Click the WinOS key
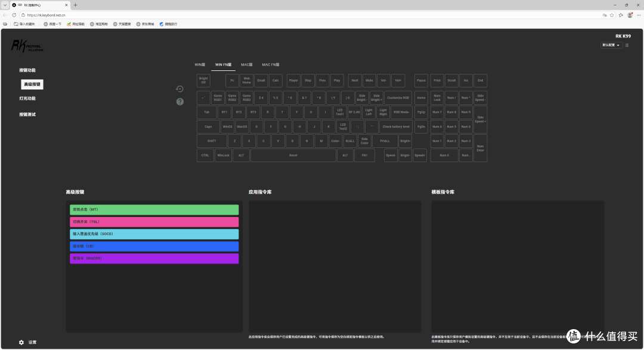644x350 pixels. tap(228, 126)
